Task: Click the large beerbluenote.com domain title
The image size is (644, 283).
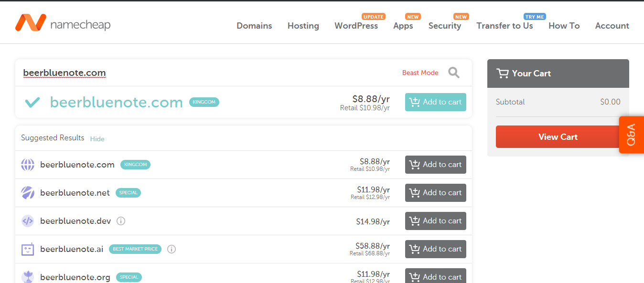Action: point(117,102)
